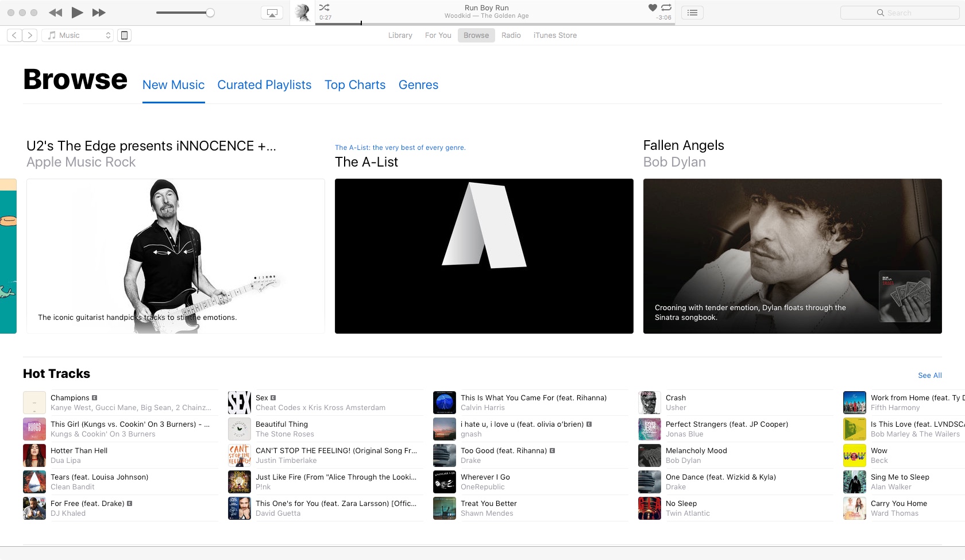The height and width of the screenshot is (560, 965).
Task: Skip to next track with fast-forward
Action: pos(99,13)
